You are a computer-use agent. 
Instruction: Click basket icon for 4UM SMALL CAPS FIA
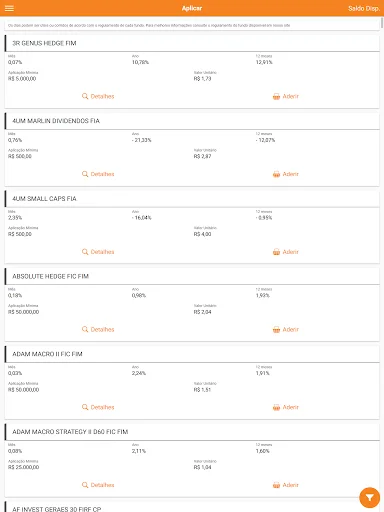tap(276, 252)
